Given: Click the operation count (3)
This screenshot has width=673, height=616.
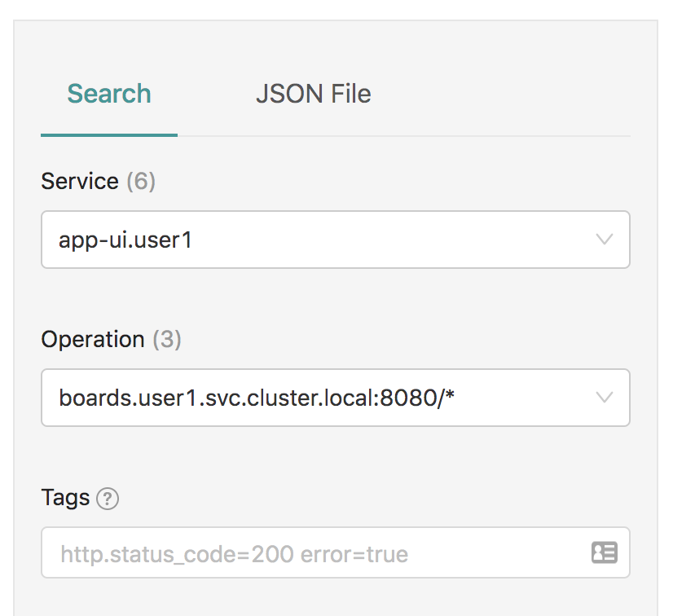Looking at the screenshot, I should click(x=167, y=339).
